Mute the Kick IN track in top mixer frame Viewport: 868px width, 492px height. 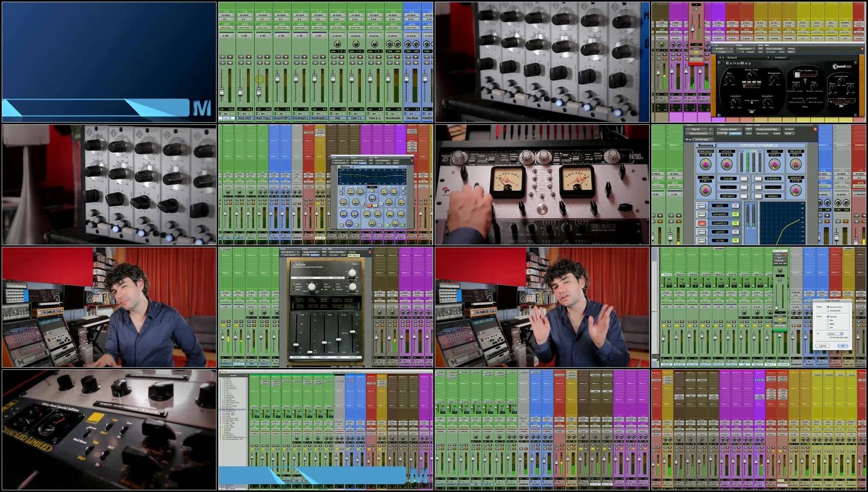[x=230, y=62]
